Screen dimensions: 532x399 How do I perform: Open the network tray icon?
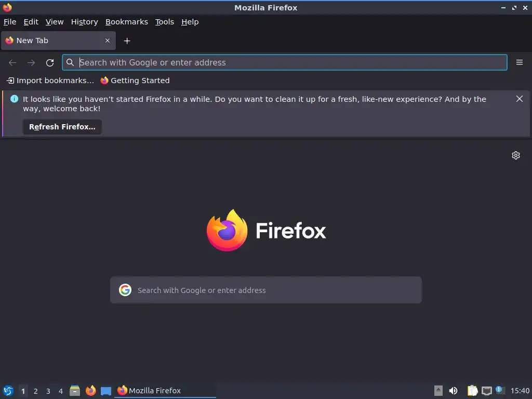(486, 391)
